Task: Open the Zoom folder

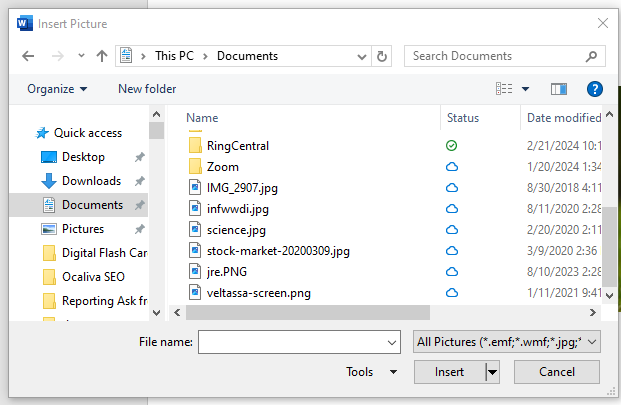Action: tap(222, 166)
